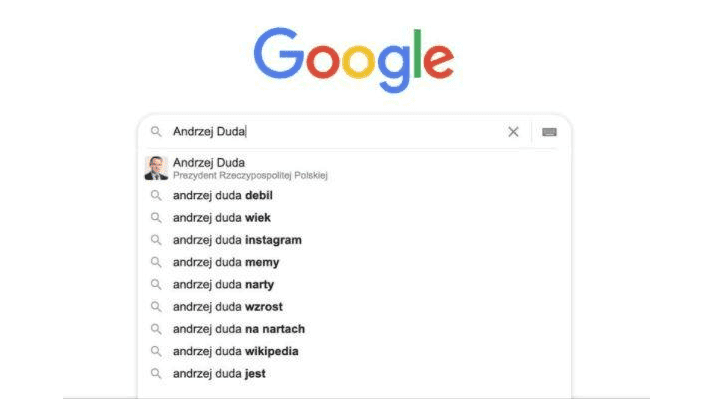This screenshot has width=701, height=403.
Task: Select 'andrzej duda wzrost' suggestion
Action: pyautogui.click(x=228, y=307)
